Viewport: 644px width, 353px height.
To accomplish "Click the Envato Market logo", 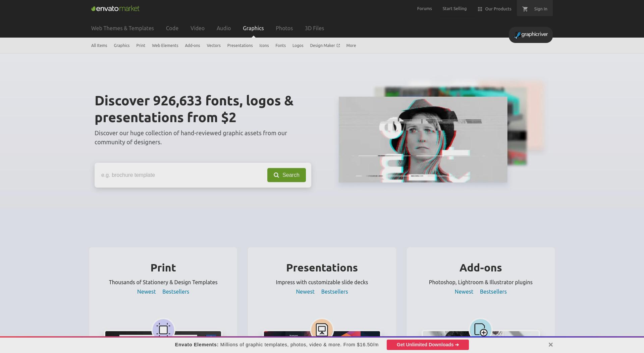I will tap(115, 9).
